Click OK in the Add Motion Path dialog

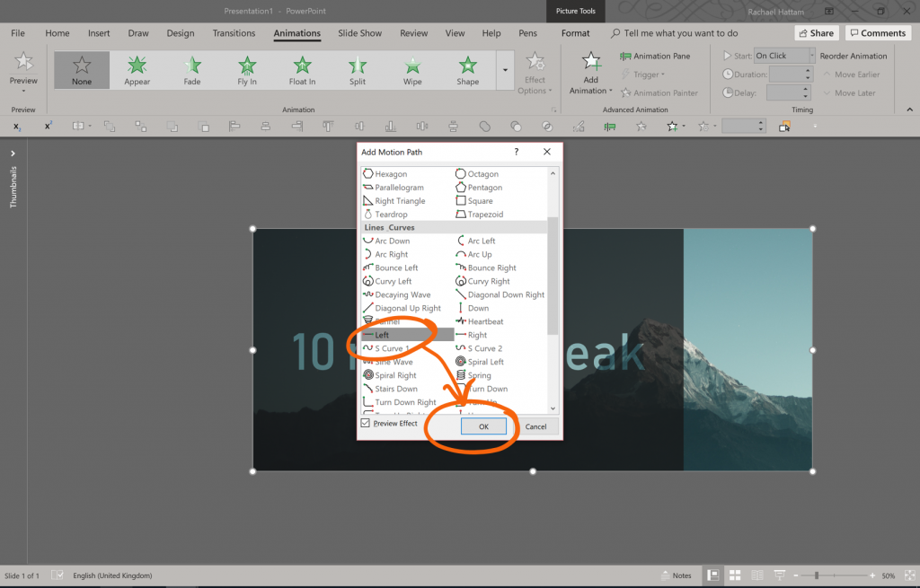point(484,426)
